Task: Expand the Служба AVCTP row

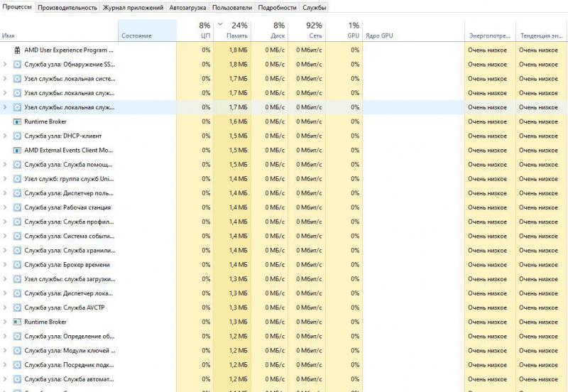Action: [x=6, y=307]
